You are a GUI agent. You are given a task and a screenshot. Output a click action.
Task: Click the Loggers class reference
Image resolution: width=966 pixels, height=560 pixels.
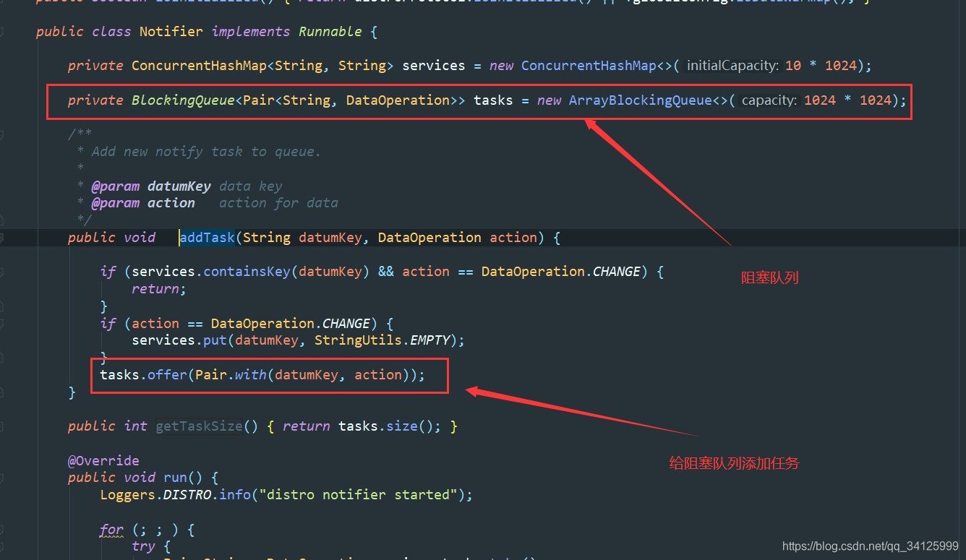128,495
